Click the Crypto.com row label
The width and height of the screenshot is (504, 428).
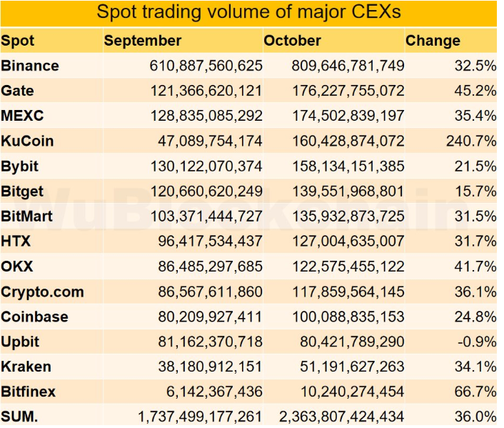[42, 292]
